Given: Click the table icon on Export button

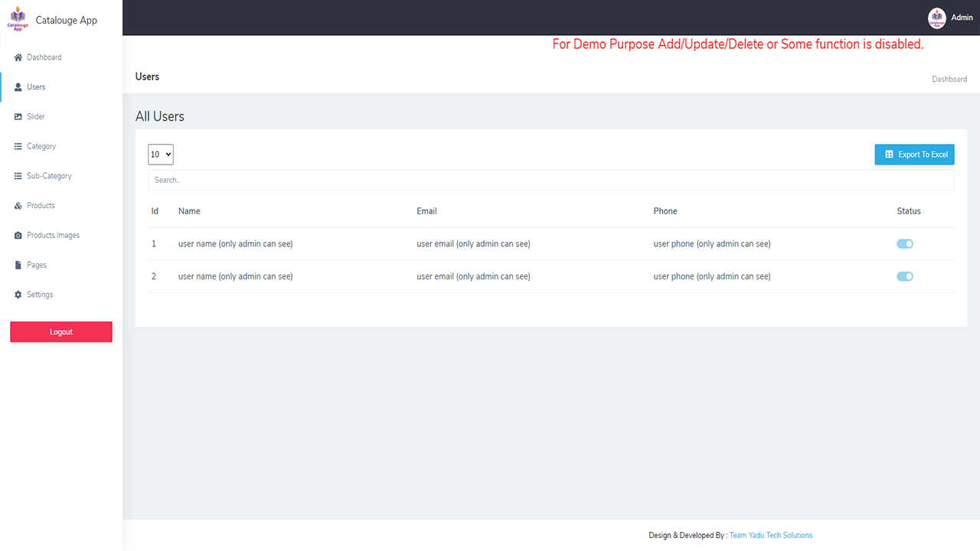Looking at the screenshot, I should 889,155.
